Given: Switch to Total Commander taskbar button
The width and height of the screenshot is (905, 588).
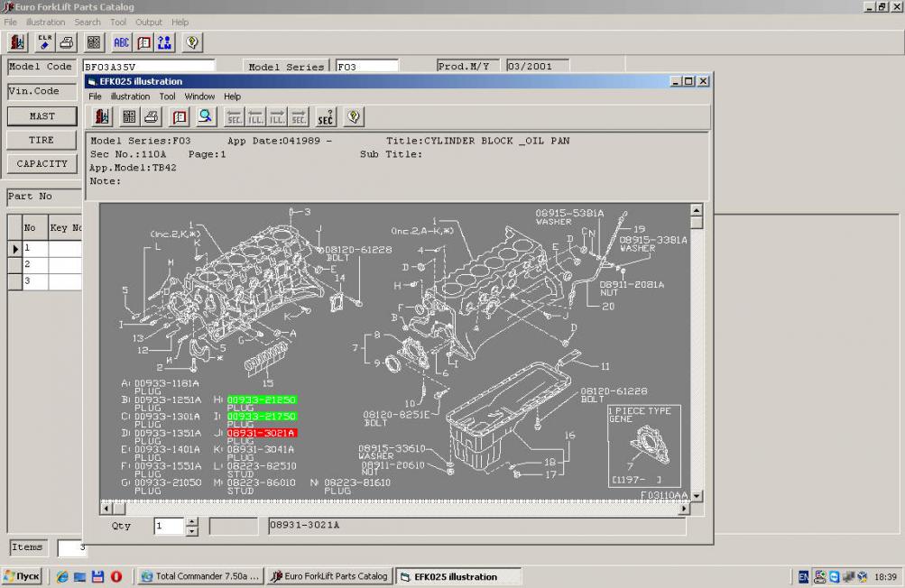Looking at the screenshot, I should [x=201, y=576].
